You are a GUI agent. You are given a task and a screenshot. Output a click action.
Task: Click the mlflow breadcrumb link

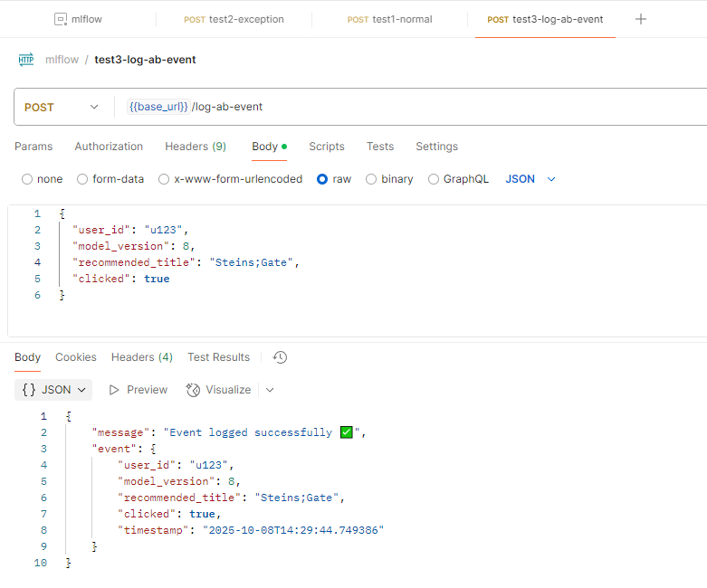point(61,60)
